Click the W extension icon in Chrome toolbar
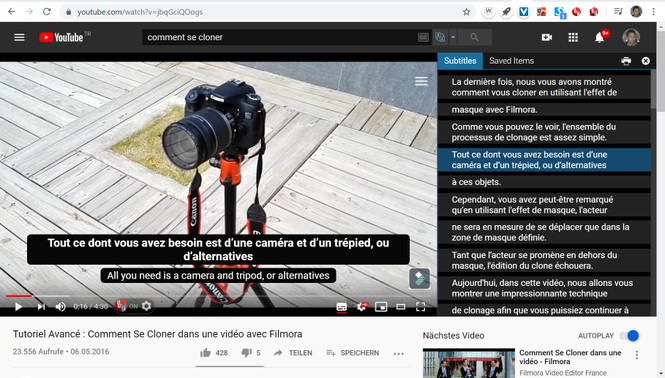This screenshot has height=378, width=665. (489, 12)
